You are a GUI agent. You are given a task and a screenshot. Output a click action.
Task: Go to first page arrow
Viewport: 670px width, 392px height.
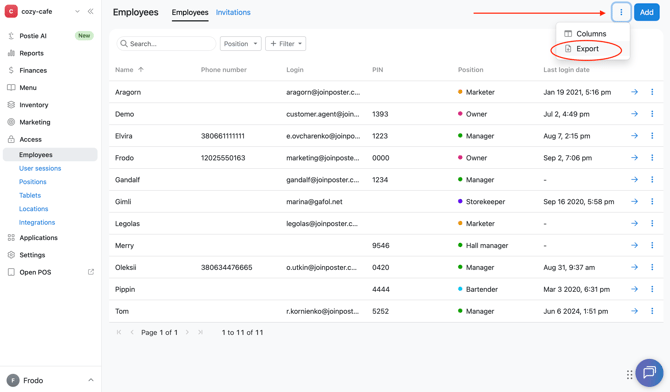[x=119, y=332]
